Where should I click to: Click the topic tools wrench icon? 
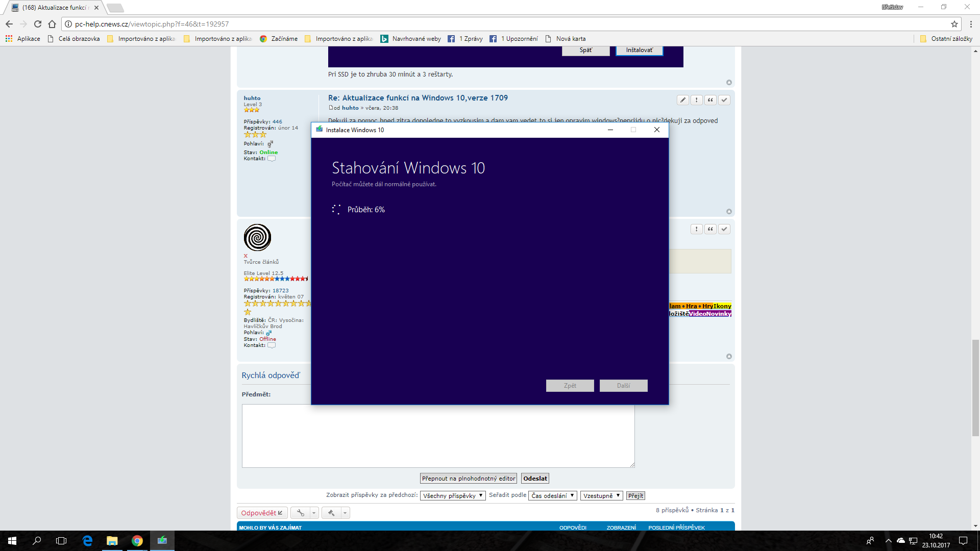(x=300, y=513)
